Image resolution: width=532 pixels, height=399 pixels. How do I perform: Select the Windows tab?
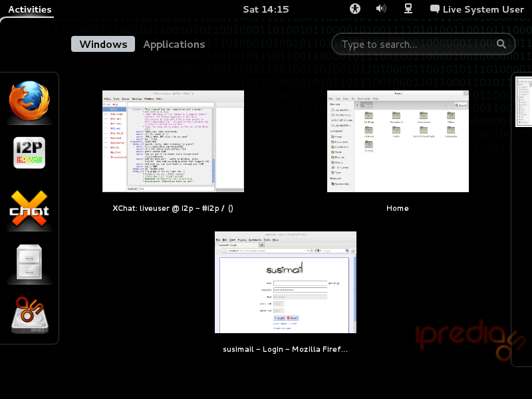[x=103, y=45]
